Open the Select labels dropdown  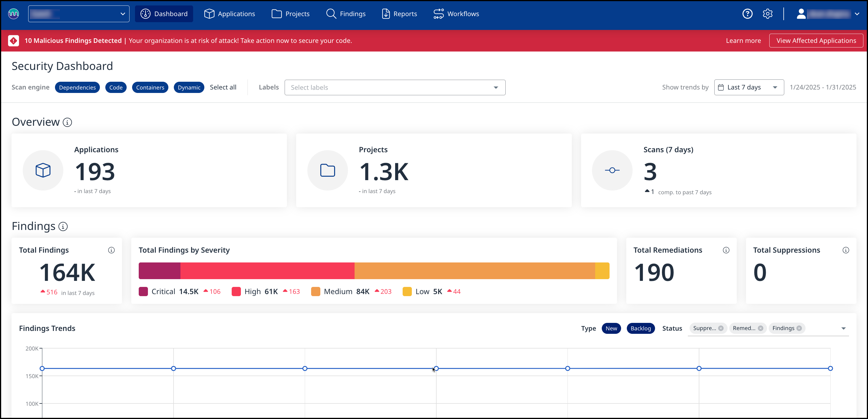[x=395, y=87]
